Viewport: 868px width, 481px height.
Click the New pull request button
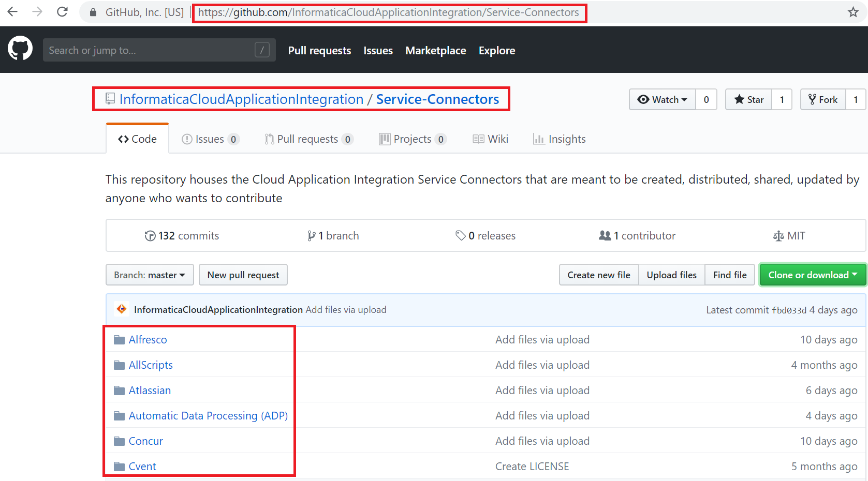tap(243, 275)
